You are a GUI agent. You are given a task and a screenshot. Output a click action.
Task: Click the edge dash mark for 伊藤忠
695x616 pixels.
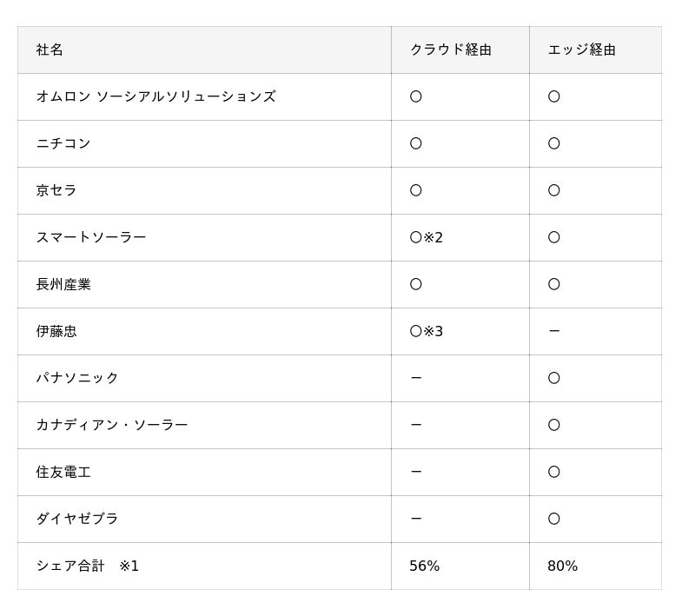(x=553, y=332)
